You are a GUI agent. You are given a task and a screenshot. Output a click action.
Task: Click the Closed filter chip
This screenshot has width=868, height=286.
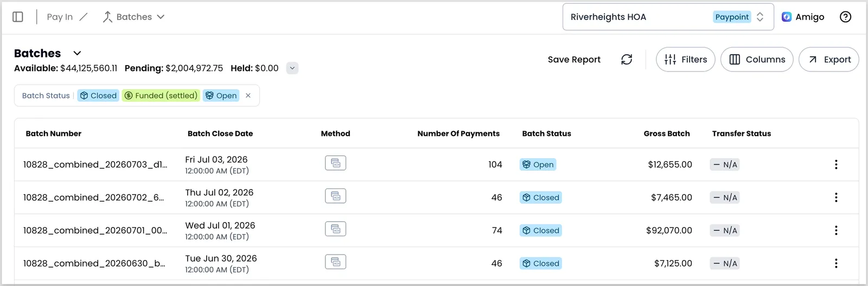pos(98,95)
